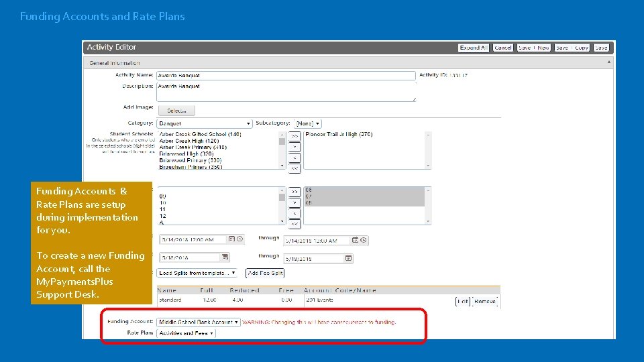Open calendar picker for through datetime 5/14/2019
Viewport: 644px width, 362px height.
(356, 240)
